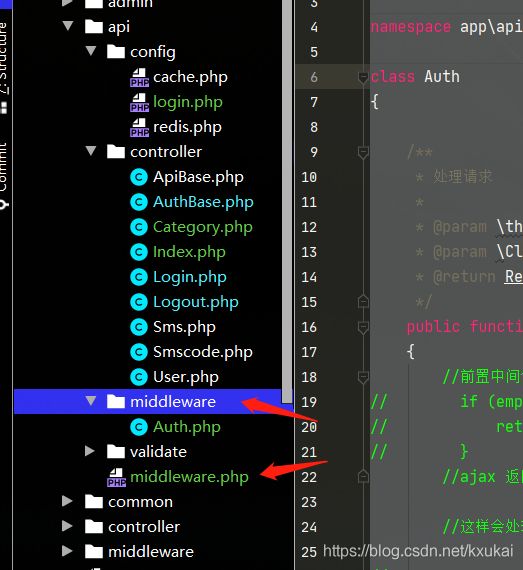Click the ApiBase.php class icon
The height and width of the screenshot is (570, 523).
[139, 177]
